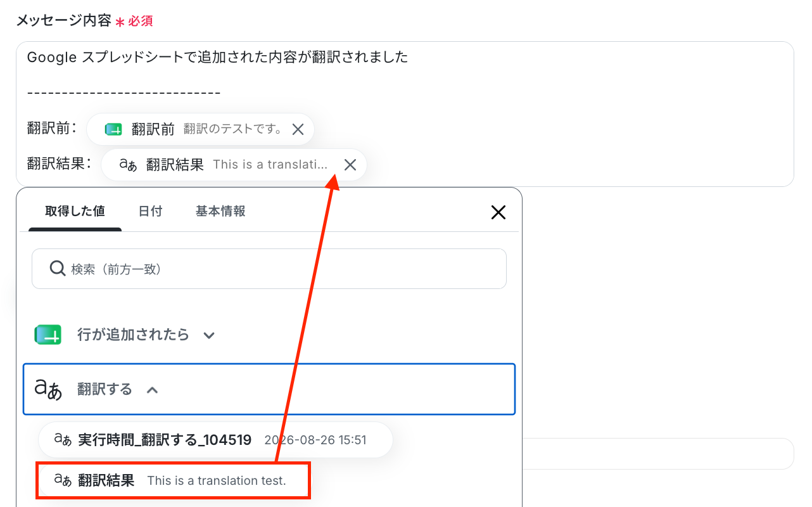
Task: Select the 翻訳する section header
Action: click(x=269, y=389)
